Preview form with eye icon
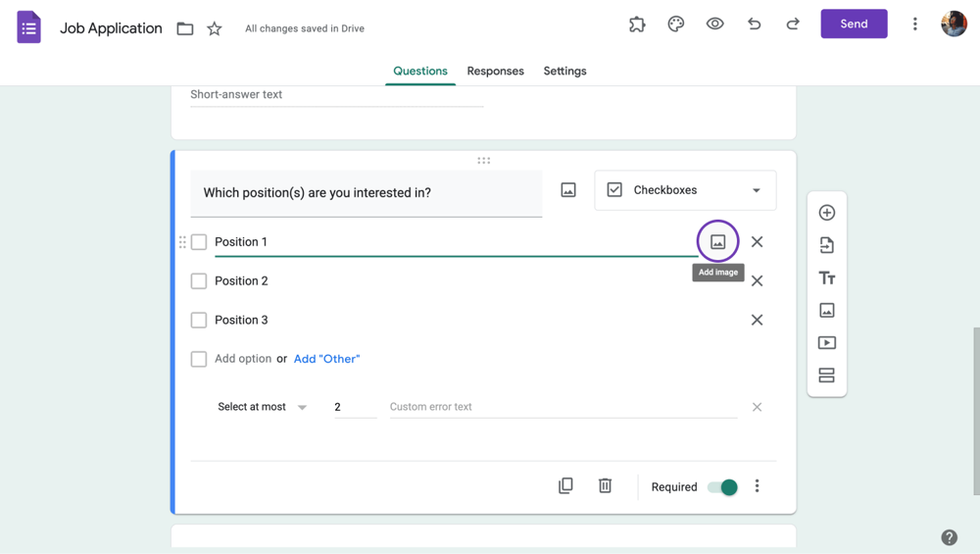Image resolution: width=980 pixels, height=554 pixels. click(715, 25)
